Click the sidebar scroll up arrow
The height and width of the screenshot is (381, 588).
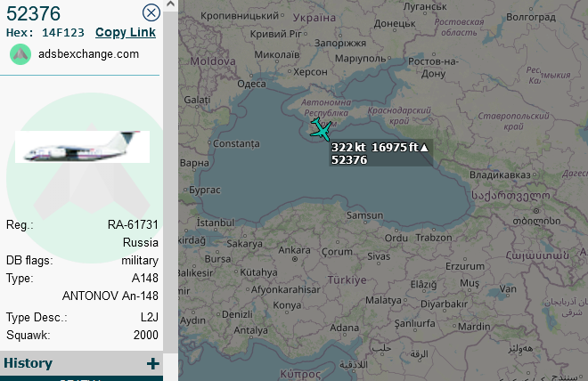171,4
